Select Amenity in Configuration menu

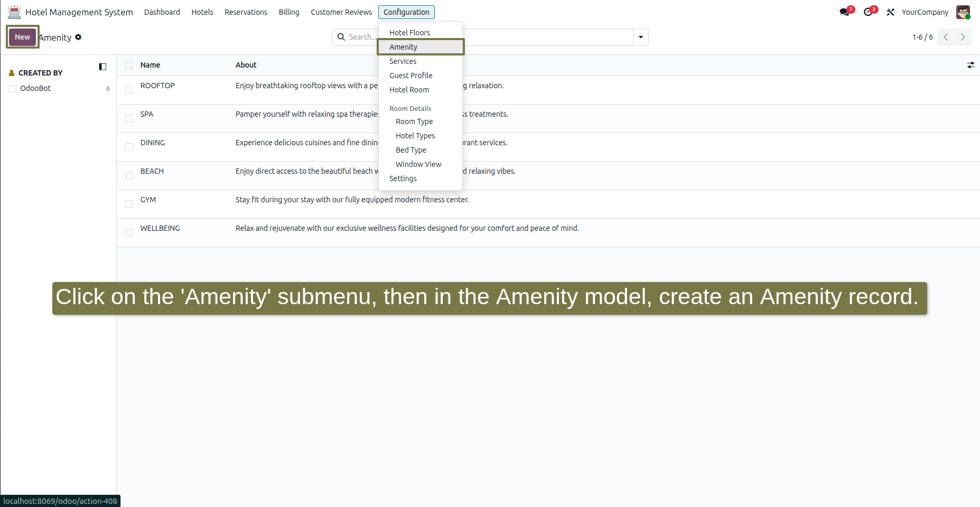coord(421,47)
